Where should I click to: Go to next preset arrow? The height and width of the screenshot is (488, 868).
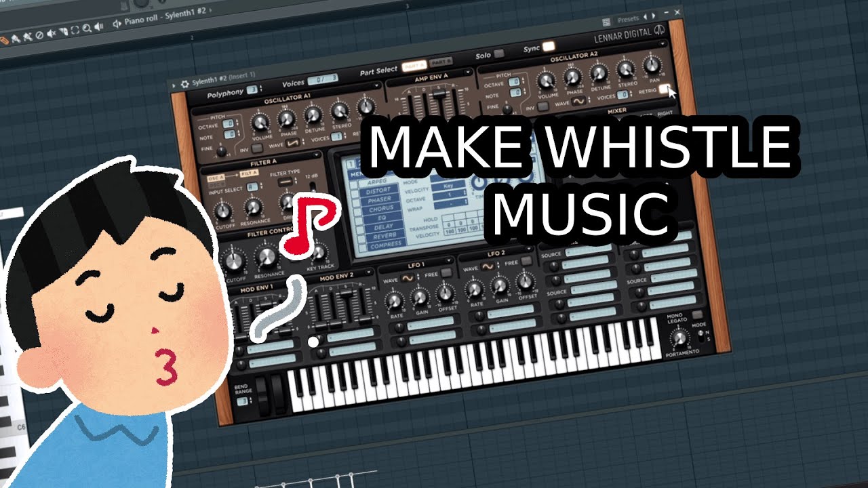click(654, 16)
